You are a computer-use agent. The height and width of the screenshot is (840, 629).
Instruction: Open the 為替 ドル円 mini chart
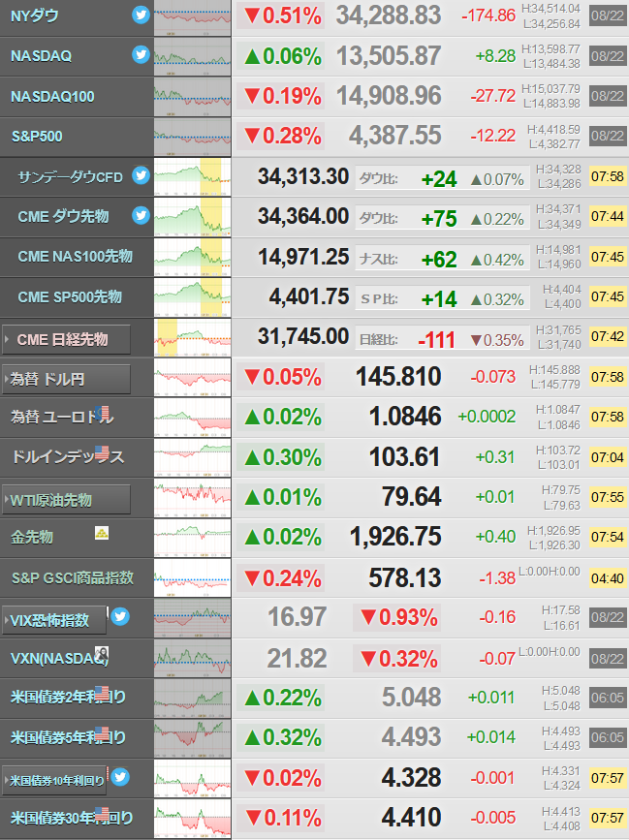pos(192,378)
